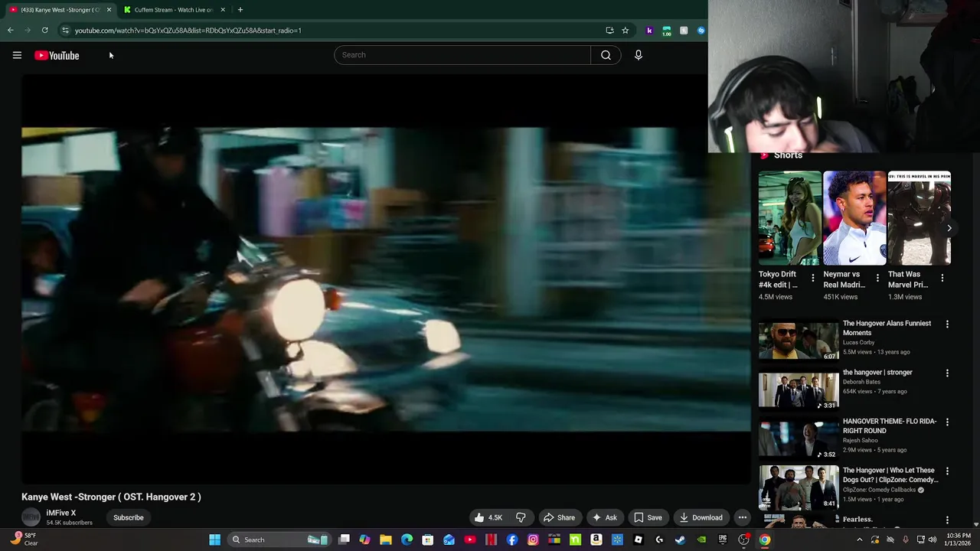Image resolution: width=980 pixels, height=551 pixels.
Task: Open options for Who Let These Dogs Out video
Action: [x=947, y=471]
